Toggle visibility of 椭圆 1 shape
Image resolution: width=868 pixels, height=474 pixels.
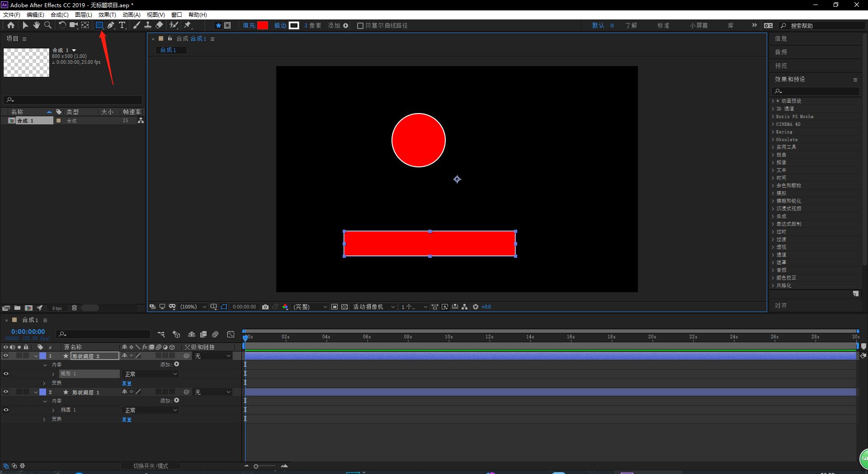(x=6, y=410)
